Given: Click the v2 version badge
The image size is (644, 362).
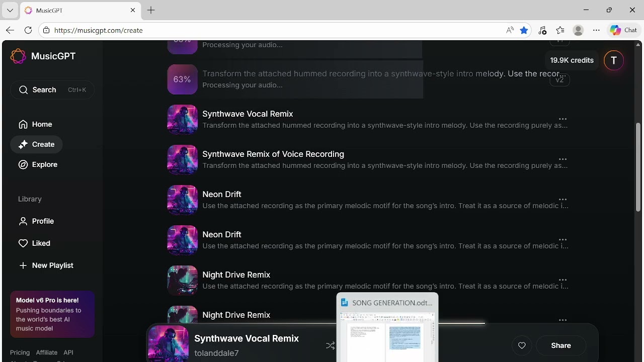Looking at the screenshot, I should pos(559,80).
